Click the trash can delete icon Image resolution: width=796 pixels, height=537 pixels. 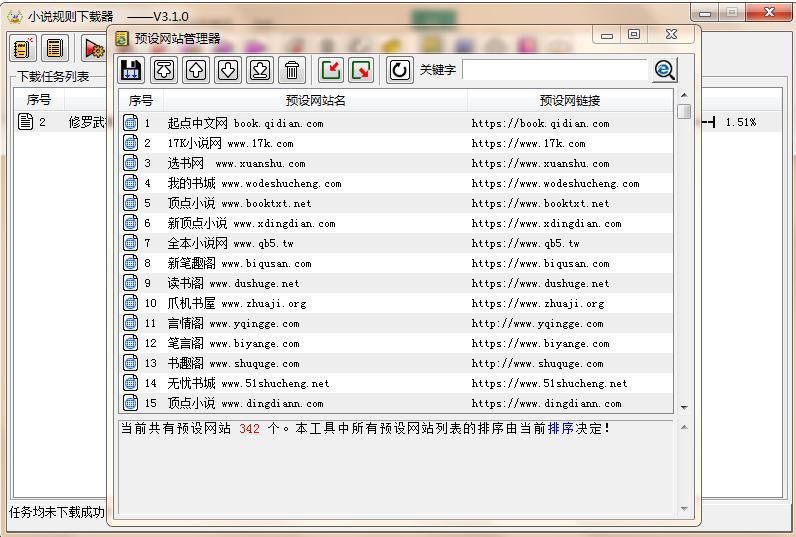[292, 70]
